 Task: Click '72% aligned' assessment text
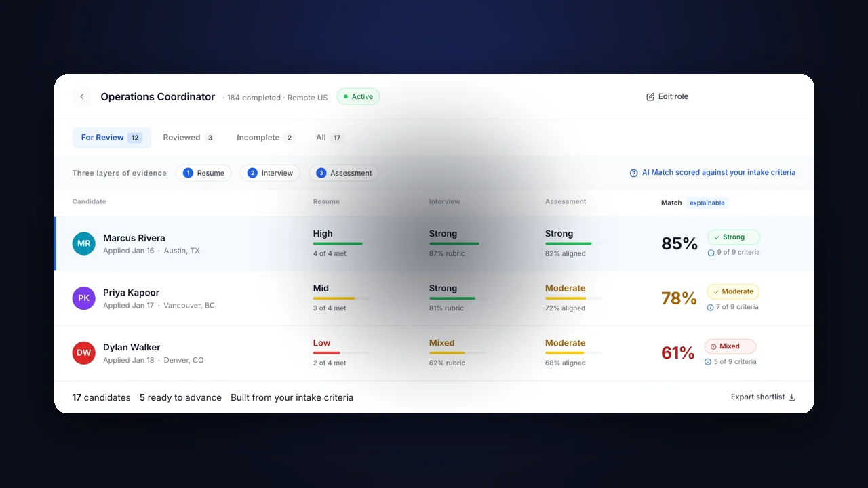(566, 308)
